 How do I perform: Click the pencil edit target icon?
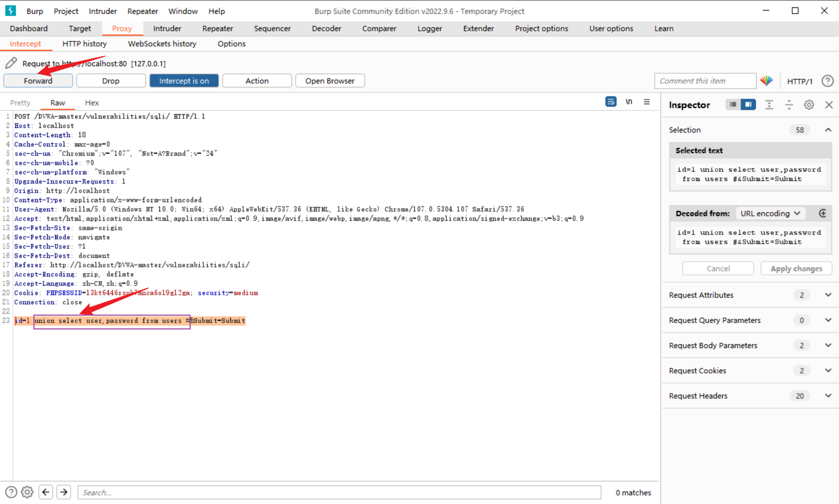[x=11, y=63]
